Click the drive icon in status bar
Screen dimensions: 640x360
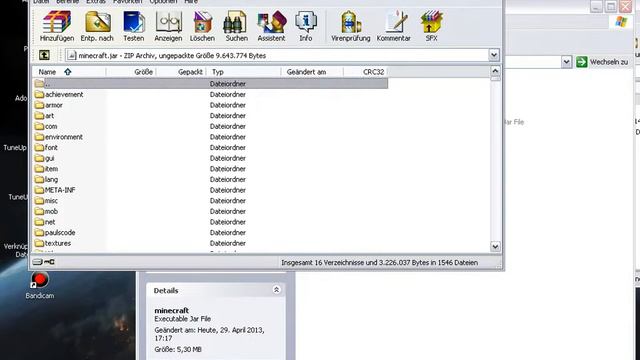click(x=38, y=262)
